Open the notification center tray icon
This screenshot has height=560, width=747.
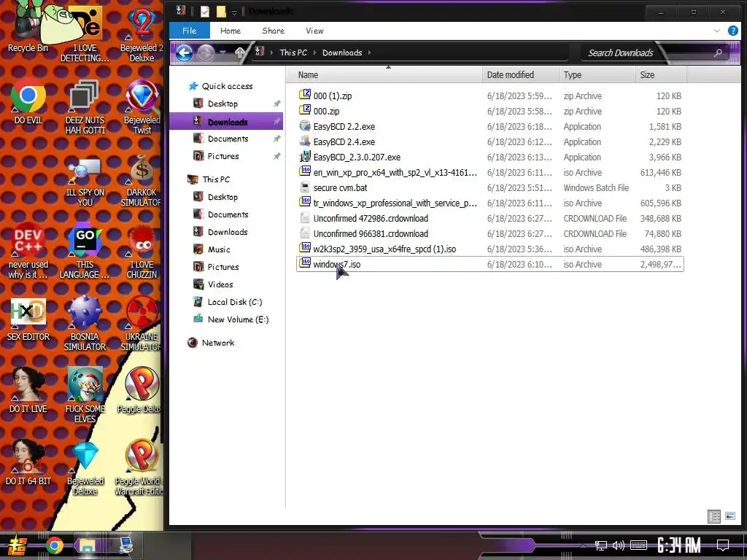point(723,545)
